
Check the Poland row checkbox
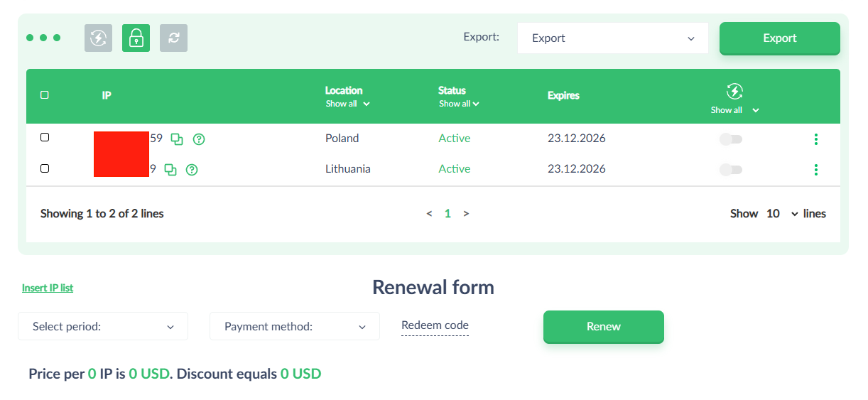click(45, 138)
